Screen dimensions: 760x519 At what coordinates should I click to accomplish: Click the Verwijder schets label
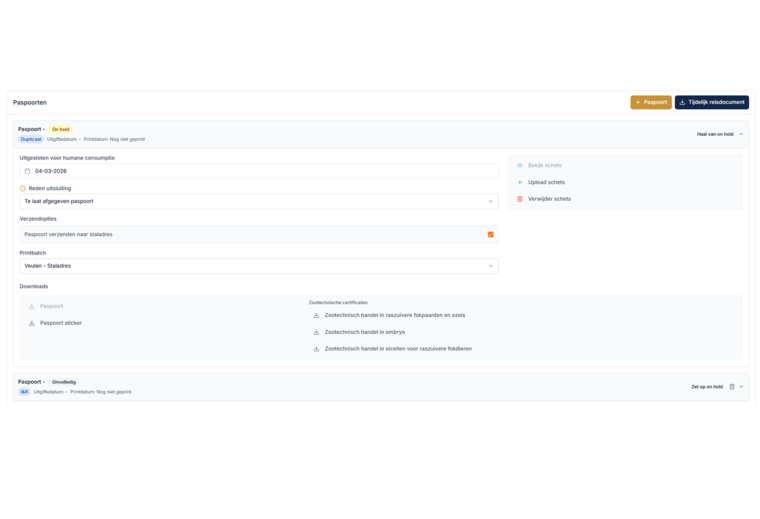coord(549,199)
